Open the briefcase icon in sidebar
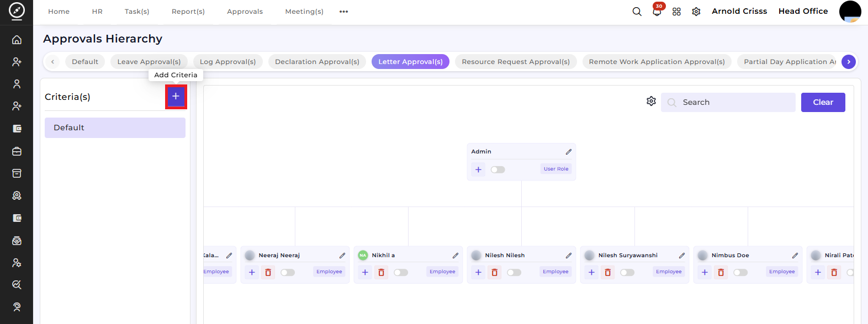868x324 pixels. 17,151
